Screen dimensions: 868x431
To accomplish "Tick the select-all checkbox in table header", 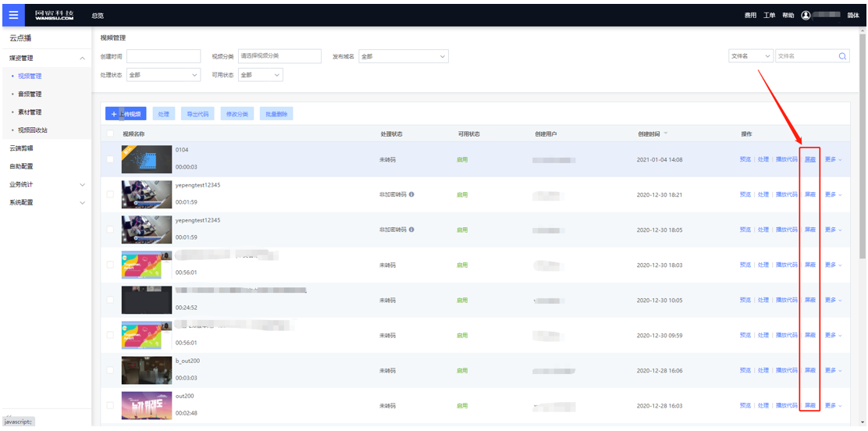I will click(x=110, y=134).
